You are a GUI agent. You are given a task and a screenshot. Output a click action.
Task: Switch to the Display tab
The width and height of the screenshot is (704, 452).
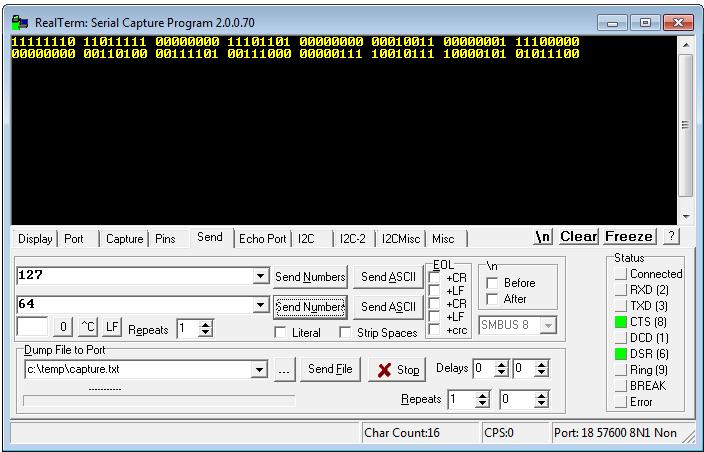pos(35,239)
